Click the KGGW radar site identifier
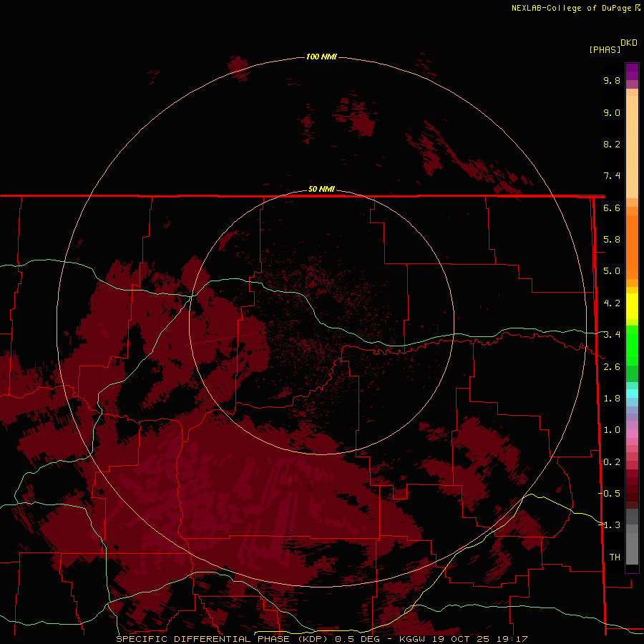Screen dimensions: 644x644 (x=414, y=639)
